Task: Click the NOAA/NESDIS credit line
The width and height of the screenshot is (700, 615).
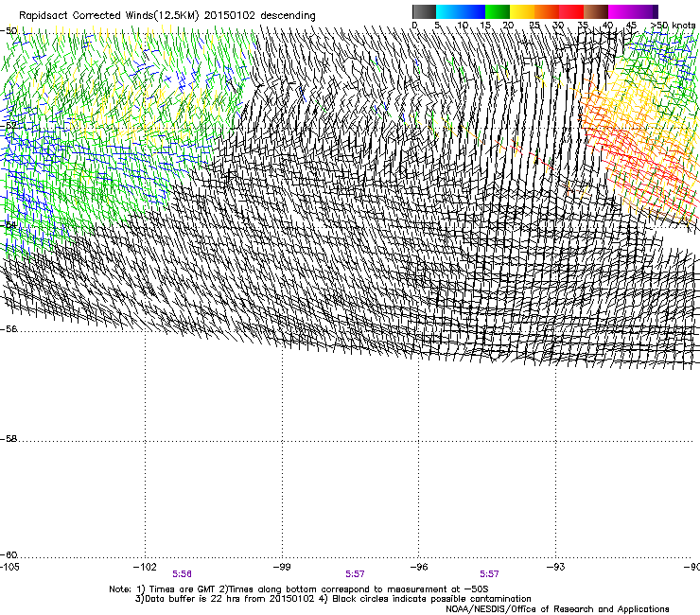Action: [x=557, y=609]
